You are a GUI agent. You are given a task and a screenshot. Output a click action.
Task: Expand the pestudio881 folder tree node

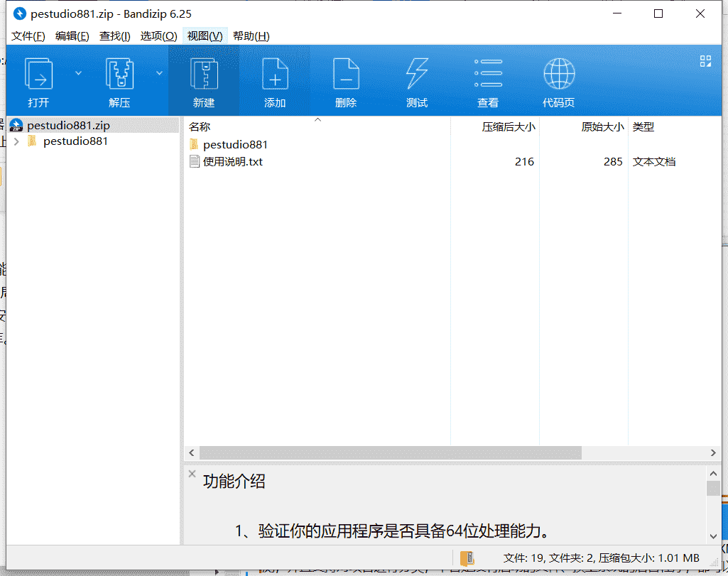pos(17,141)
